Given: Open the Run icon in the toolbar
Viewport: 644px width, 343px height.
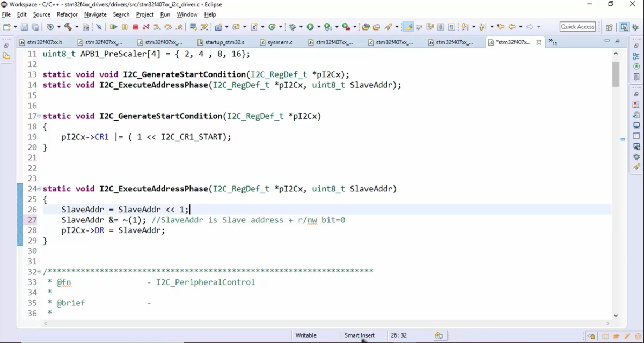Looking at the screenshot, I should pyautogui.click(x=310, y=26).
